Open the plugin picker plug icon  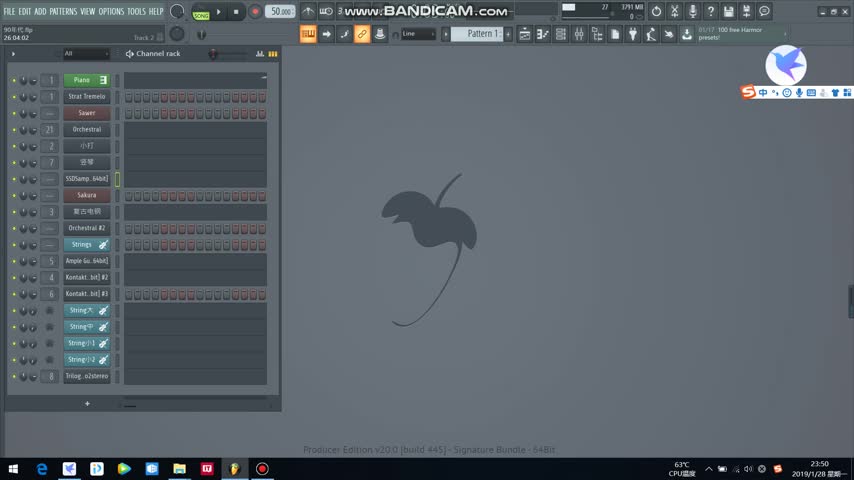[x=633, y=34]
